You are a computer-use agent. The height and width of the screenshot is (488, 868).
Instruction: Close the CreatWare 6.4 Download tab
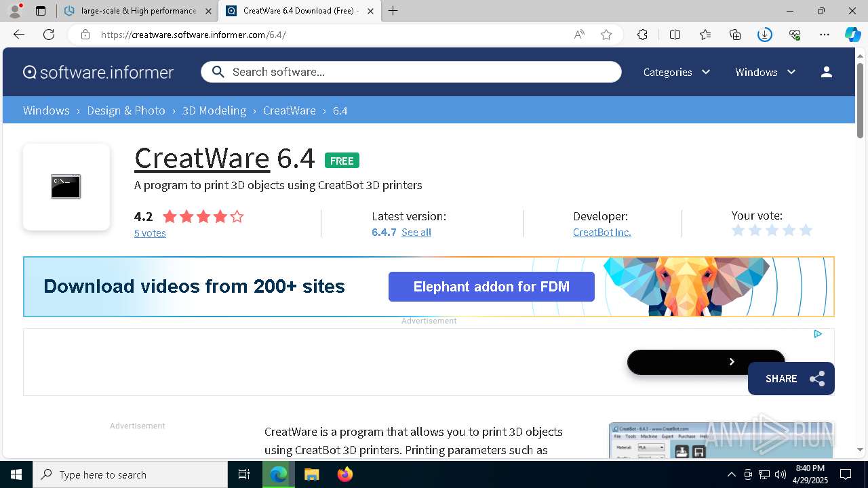tap(370, 11)
